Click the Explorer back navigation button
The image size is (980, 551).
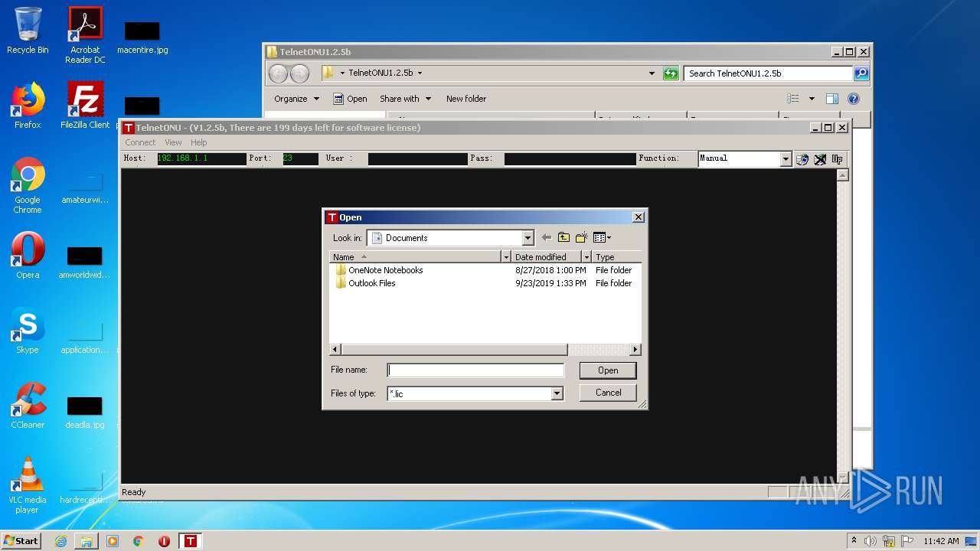(x=278, y=73)
